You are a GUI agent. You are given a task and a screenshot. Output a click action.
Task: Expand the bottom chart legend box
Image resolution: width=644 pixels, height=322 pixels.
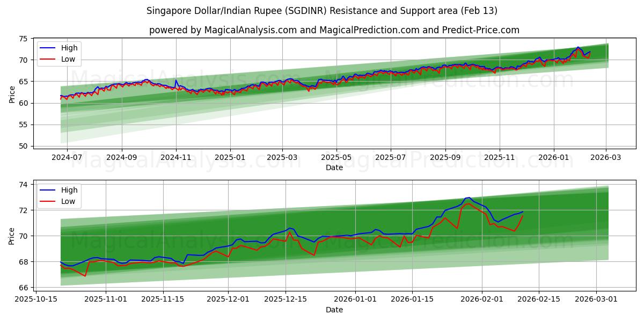[58, 195]
